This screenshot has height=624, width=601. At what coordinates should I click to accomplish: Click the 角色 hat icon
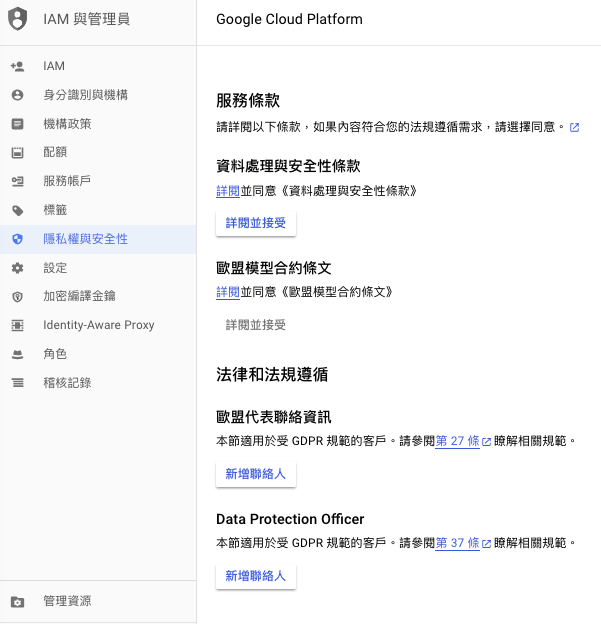[18, 354]
